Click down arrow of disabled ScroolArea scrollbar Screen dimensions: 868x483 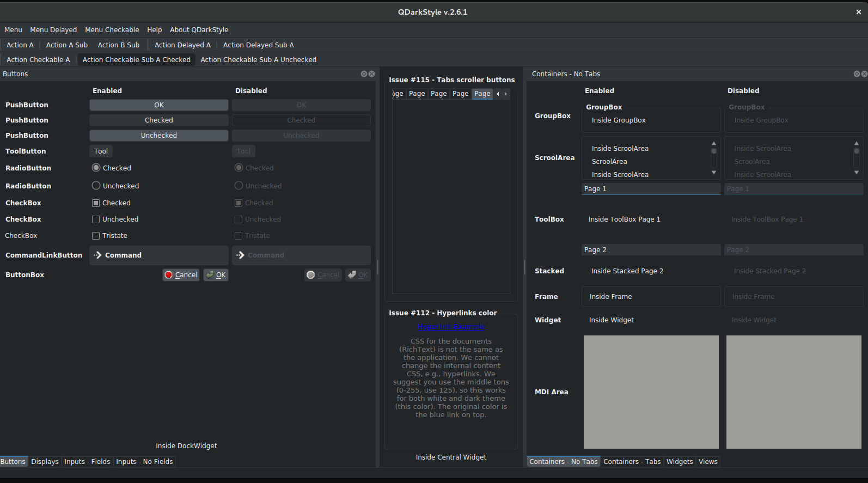(x=857, y=173)
